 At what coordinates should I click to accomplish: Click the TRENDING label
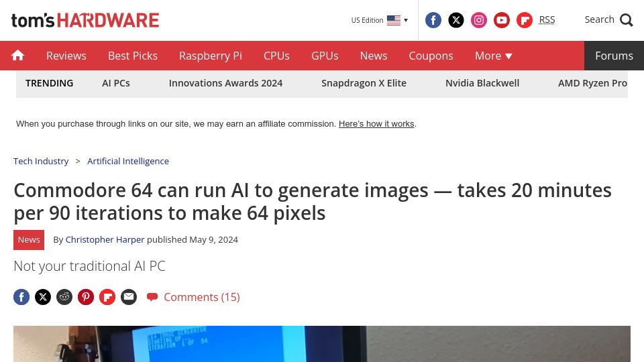[49, 83]
